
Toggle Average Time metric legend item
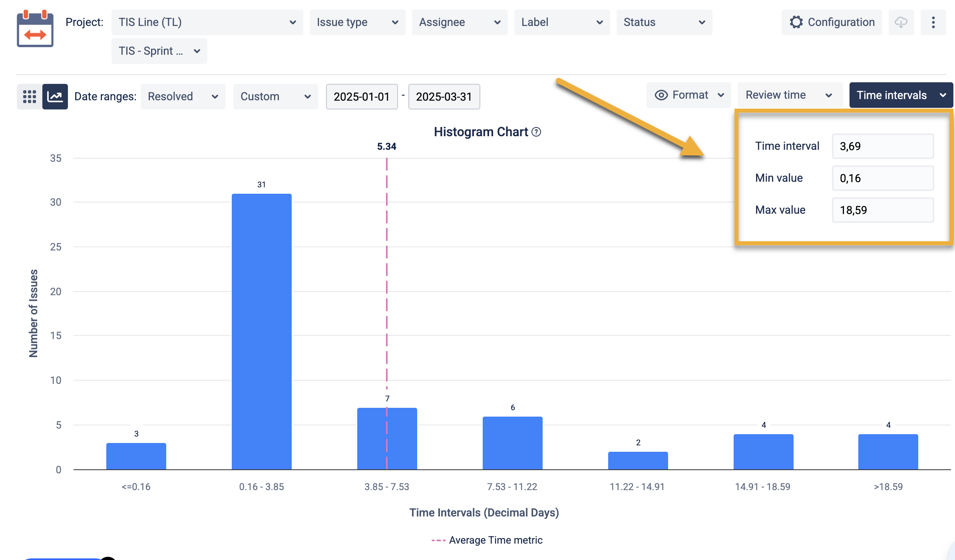(487, 540)
